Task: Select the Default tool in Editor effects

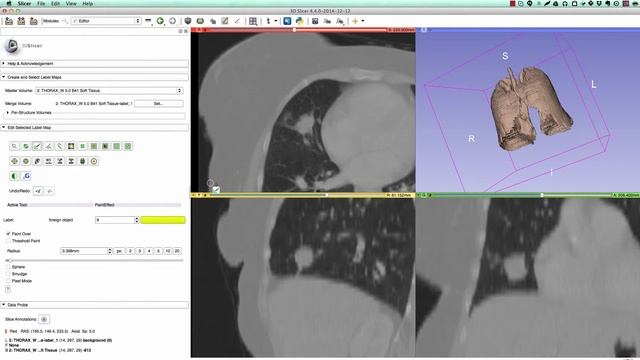Action: [x=14, y=146]
